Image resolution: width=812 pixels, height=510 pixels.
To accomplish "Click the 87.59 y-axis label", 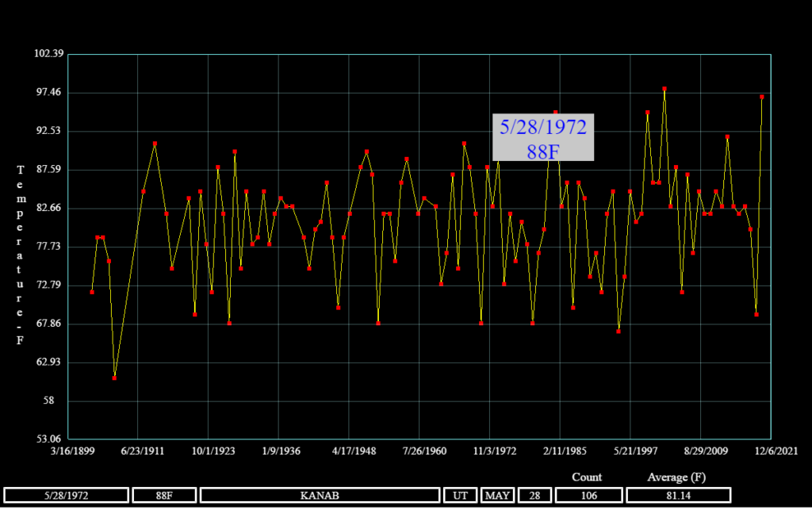I will click(x=48, y=169).
